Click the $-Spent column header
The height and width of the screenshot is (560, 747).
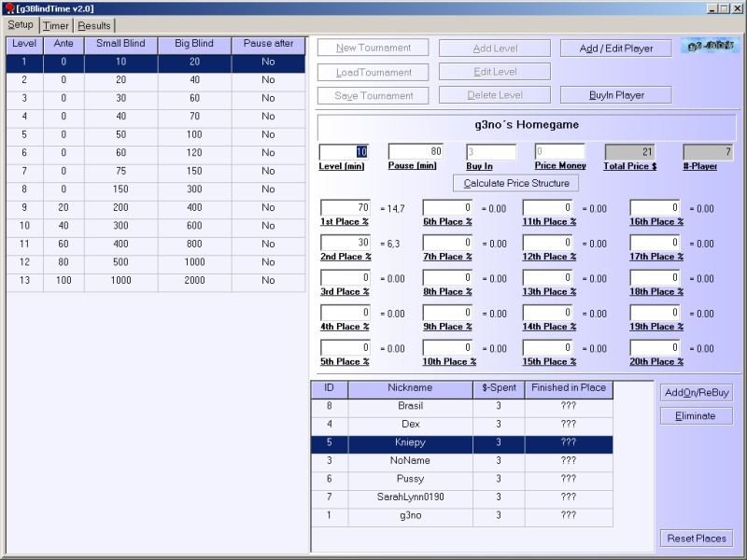click(x=499, y=389)
